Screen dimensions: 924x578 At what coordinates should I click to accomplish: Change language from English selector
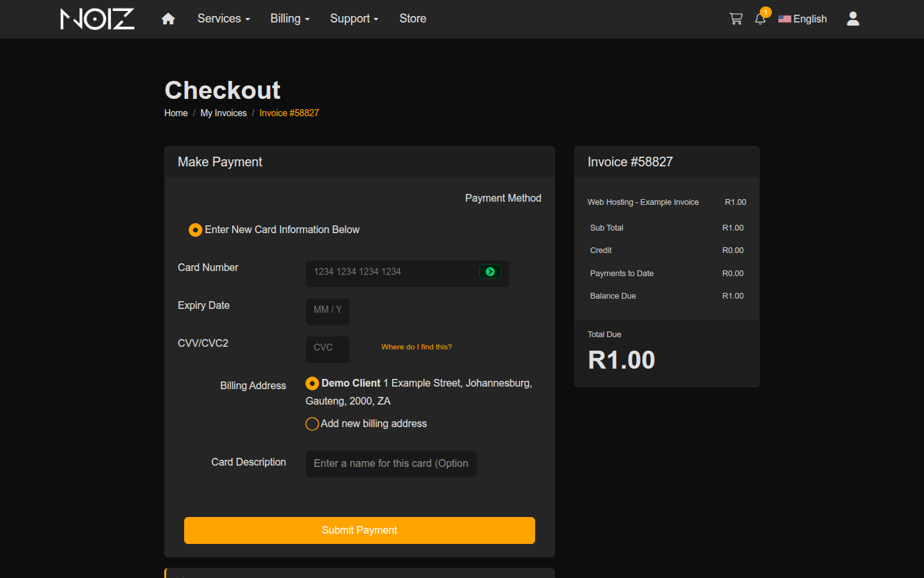[803, 19]
